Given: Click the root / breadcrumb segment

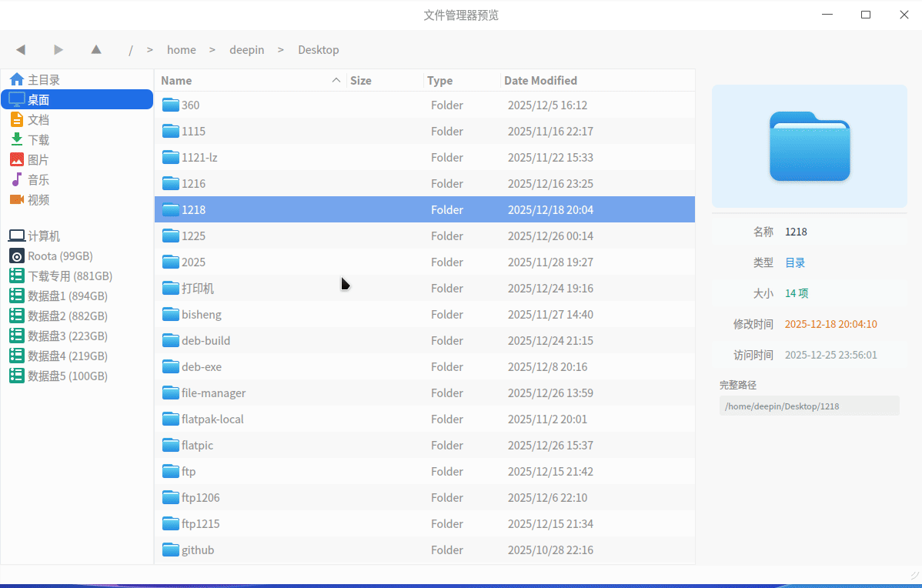Looking at the screenshot, I should tap(131, 50).
